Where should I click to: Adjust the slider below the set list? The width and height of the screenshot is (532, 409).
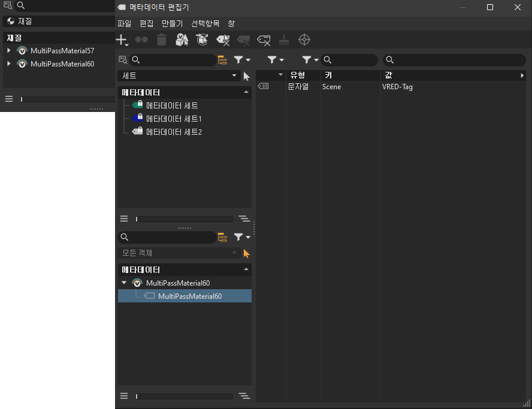[x=185, y=219]
